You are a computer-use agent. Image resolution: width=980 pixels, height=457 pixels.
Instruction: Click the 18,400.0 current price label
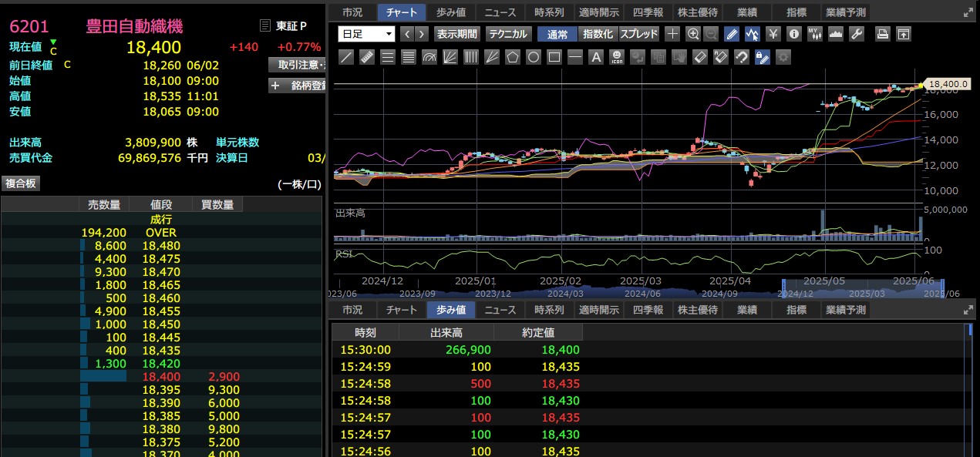click(x=948, y=84)
